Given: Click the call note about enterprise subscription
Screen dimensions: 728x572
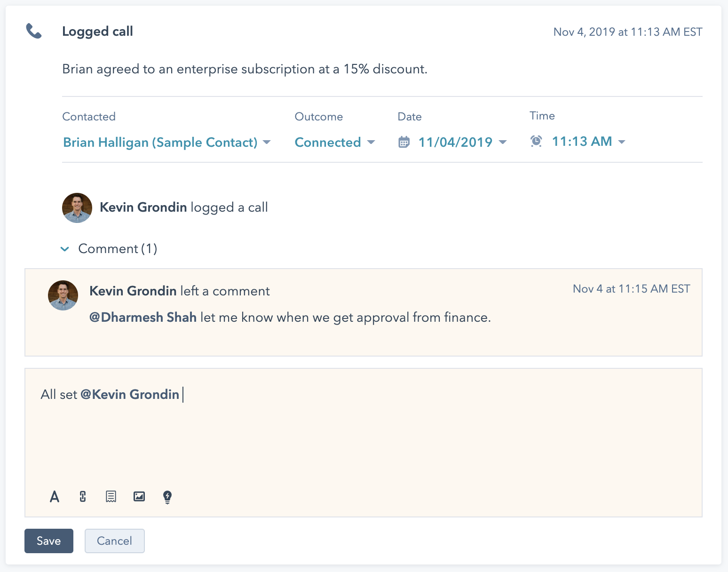Looking at the screenshot, I should [x=245, y=69].
